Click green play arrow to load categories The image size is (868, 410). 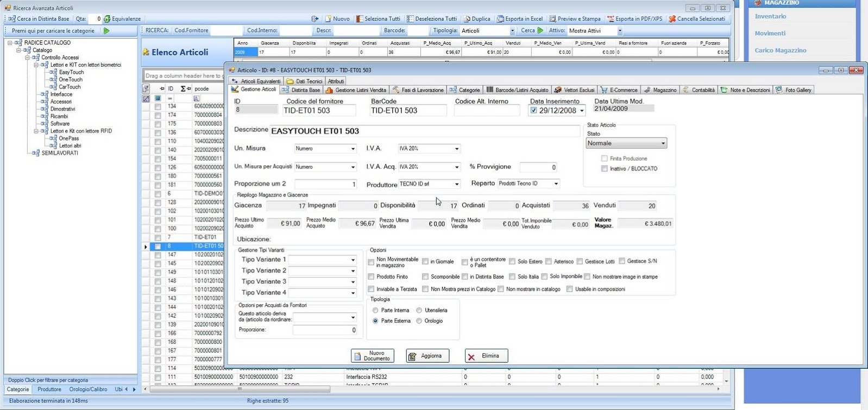coord(106,31)
